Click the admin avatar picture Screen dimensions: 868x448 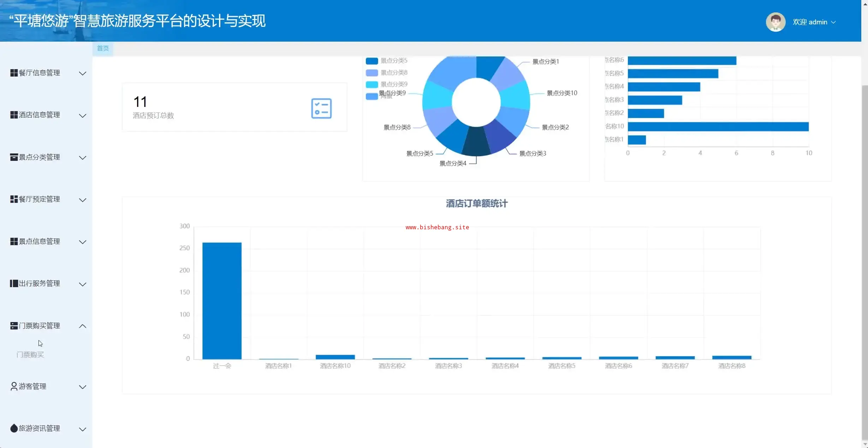(775, 22)
